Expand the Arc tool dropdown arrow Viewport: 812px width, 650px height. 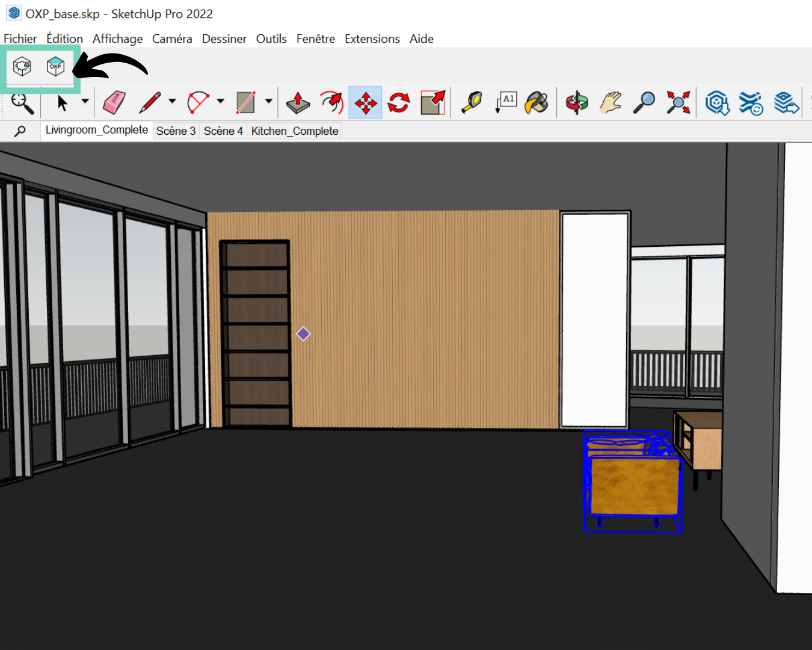point(220,101)
